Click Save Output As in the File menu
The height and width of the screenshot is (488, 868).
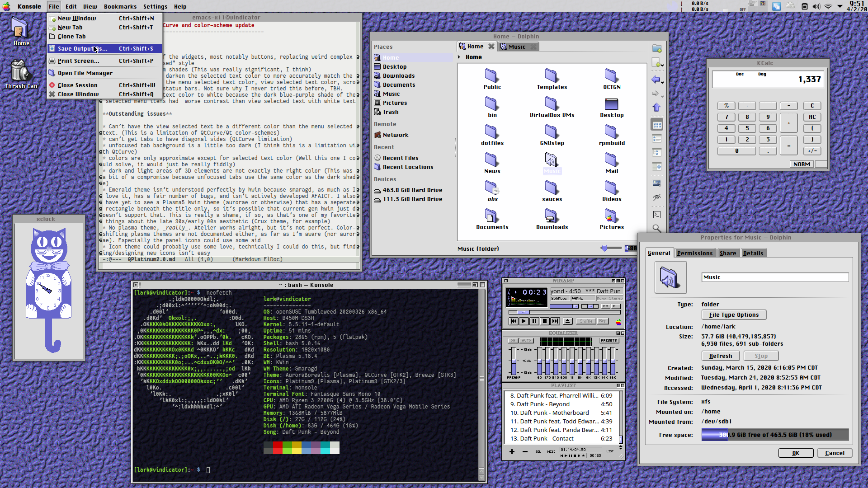[104, 48]
